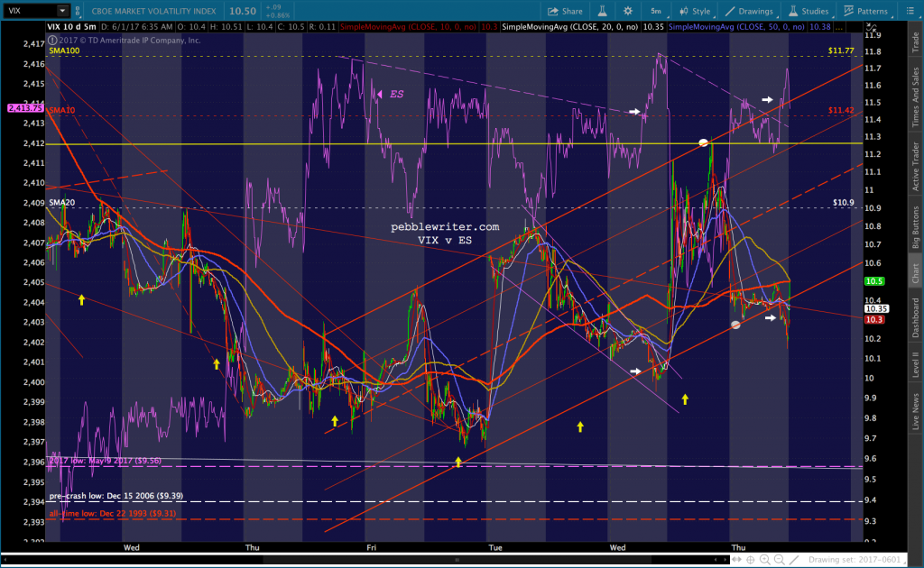This screenshot has width=924, height=568.
Task: Open the Style menu
Action: click(x=695, y=11)
